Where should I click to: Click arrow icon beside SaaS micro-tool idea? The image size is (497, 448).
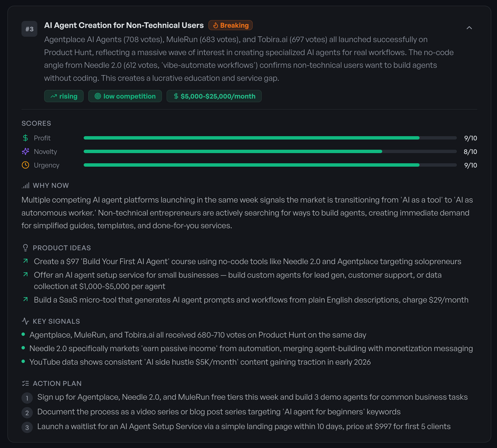click(25, 299)
